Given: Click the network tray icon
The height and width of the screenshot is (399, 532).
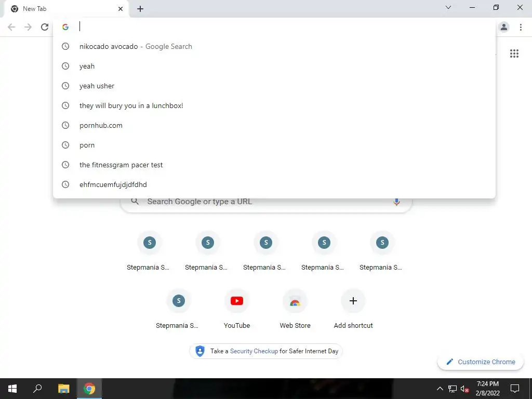Looking at the screenshot, I should [x=453, y=389].
